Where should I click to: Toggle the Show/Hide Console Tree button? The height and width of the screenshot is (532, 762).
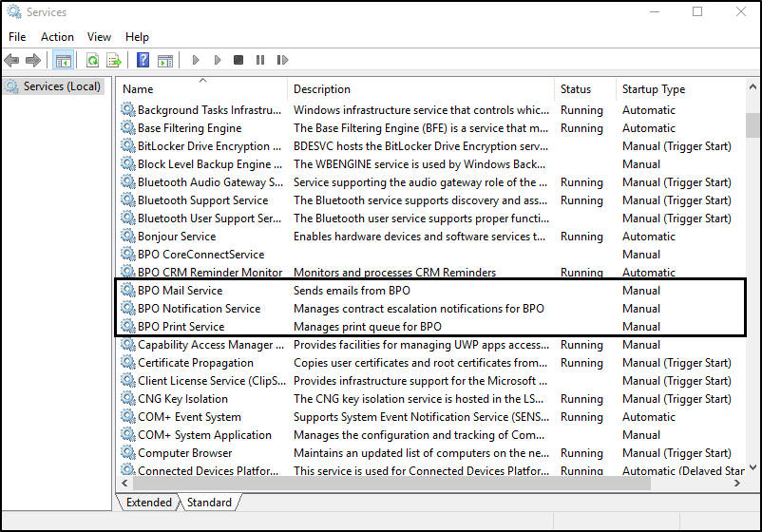pyautogui.click(x=63, y=61)
